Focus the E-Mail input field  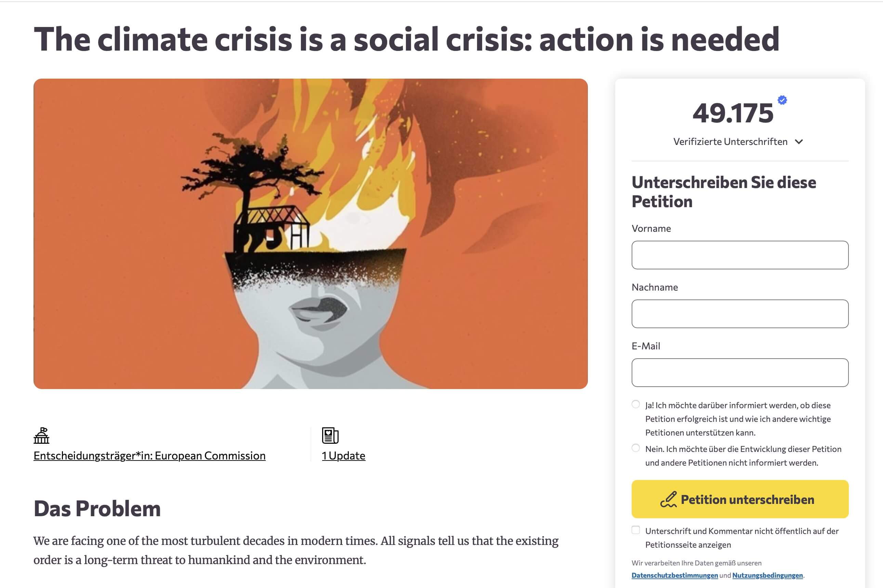click(x=740, y=373)
